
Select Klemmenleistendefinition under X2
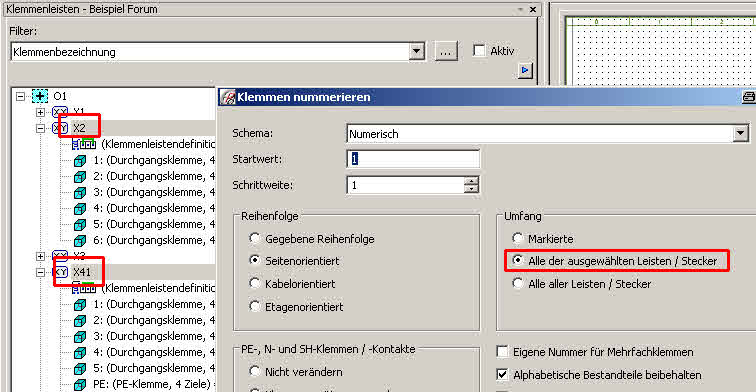pyautogui.click(x=158, y=144)
